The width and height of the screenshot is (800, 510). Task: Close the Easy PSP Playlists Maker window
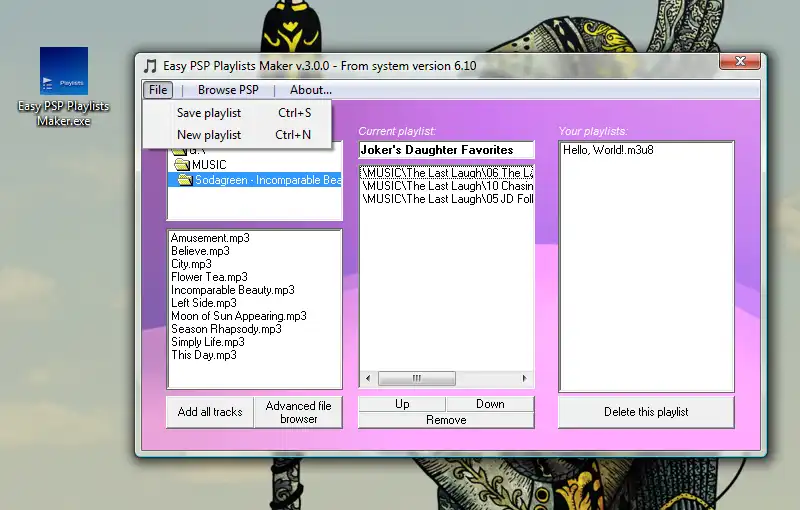point(740,62)
